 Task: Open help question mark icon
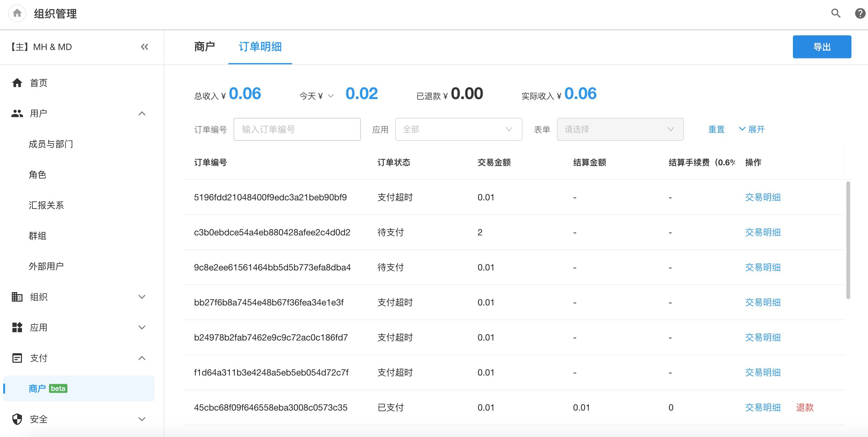860,13
